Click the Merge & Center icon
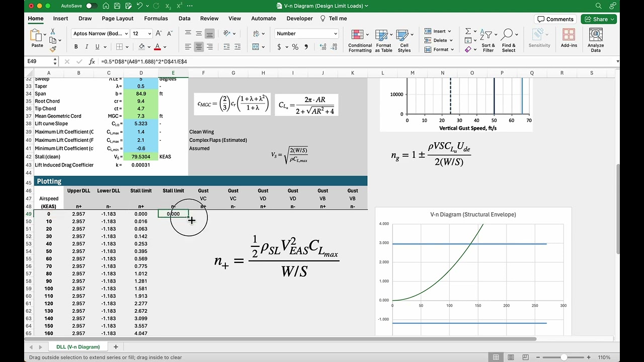The image size is (644, 362). (x=256, y=47)
